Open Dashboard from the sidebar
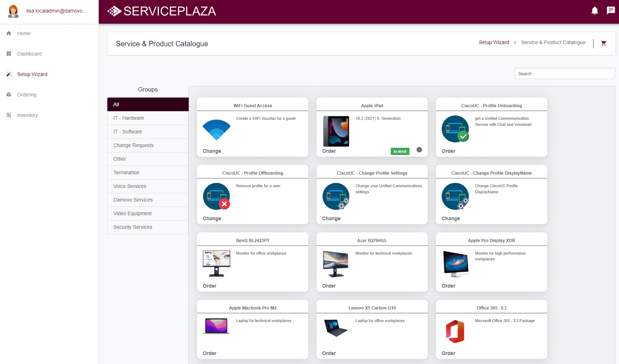The height and width of the screenshot is (364, 619). pos(29,54)
